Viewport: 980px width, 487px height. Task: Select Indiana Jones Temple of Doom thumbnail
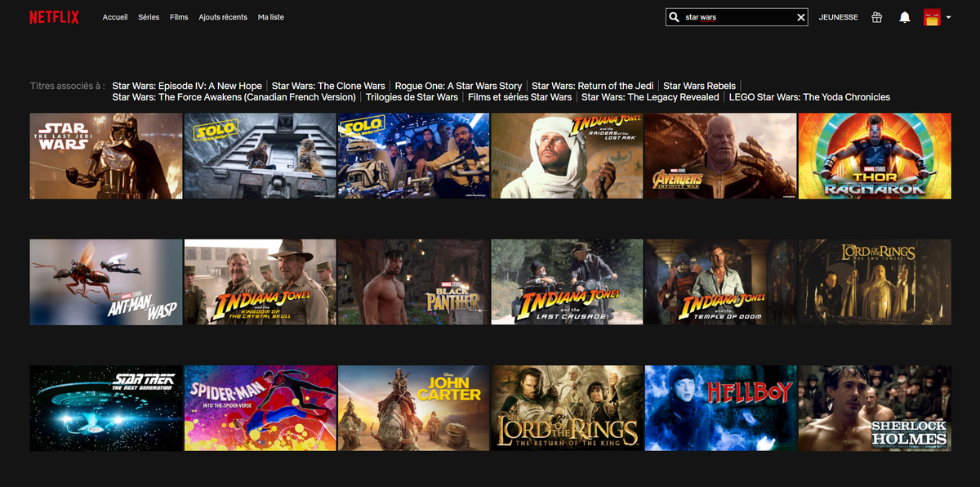pos(720,282)
